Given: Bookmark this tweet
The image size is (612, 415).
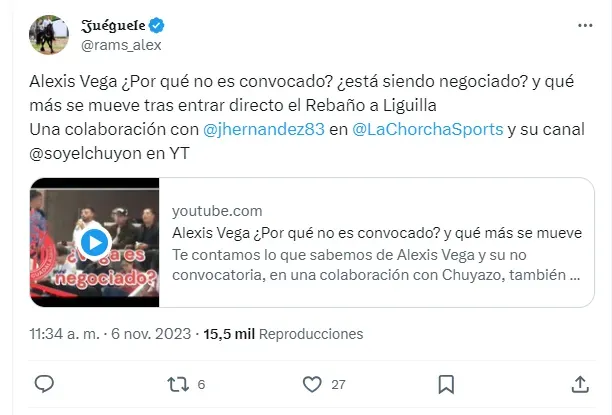Looking at the screenshot, I should 446,385.
